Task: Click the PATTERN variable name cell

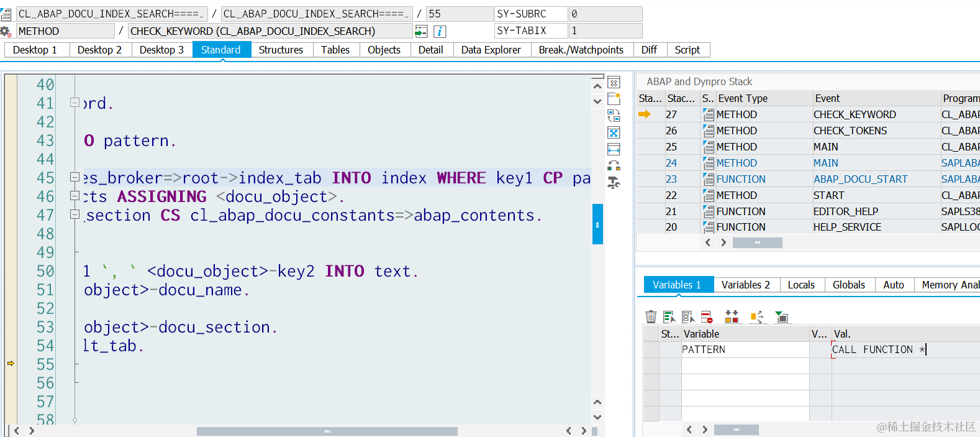Action: click(745, 349)
